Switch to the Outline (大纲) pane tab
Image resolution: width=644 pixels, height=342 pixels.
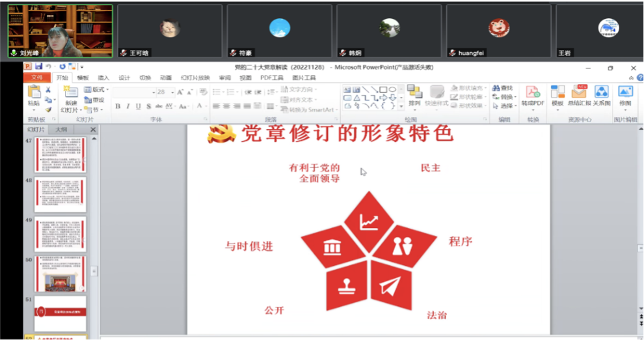tap(60, 130)
